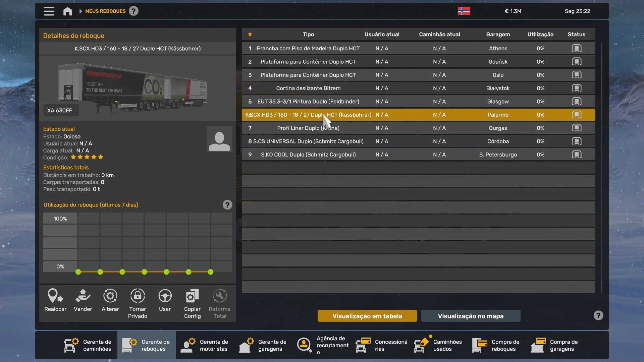Click the status icon for Athens trailer row
644x362 pixels.
(576, 49)
